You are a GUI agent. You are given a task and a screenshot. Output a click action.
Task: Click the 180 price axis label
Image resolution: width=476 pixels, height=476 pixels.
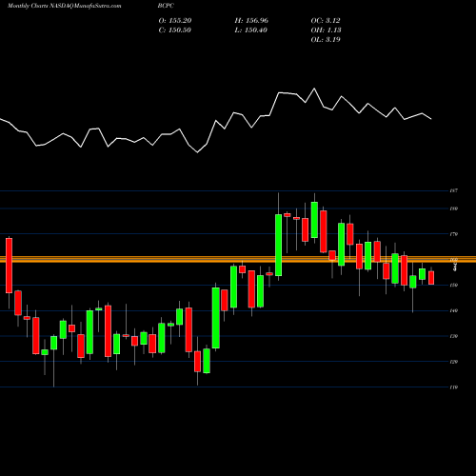click(454, 208)
